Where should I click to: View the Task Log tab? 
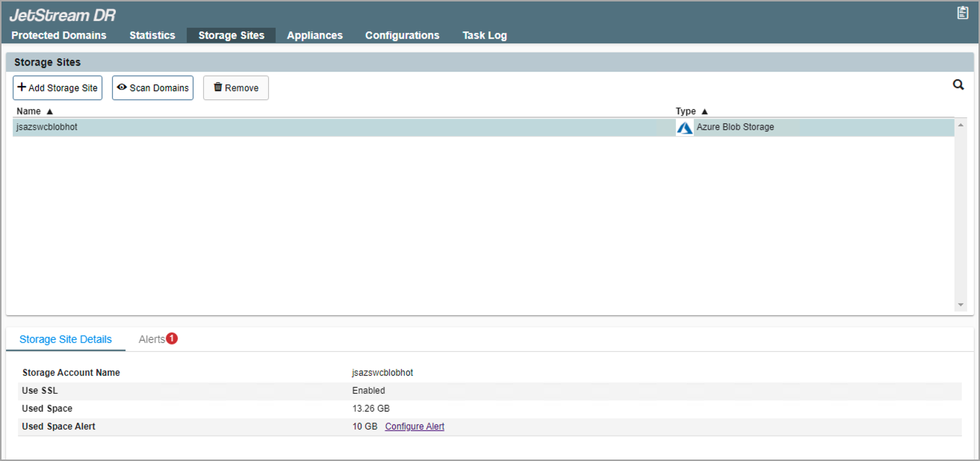485,35
